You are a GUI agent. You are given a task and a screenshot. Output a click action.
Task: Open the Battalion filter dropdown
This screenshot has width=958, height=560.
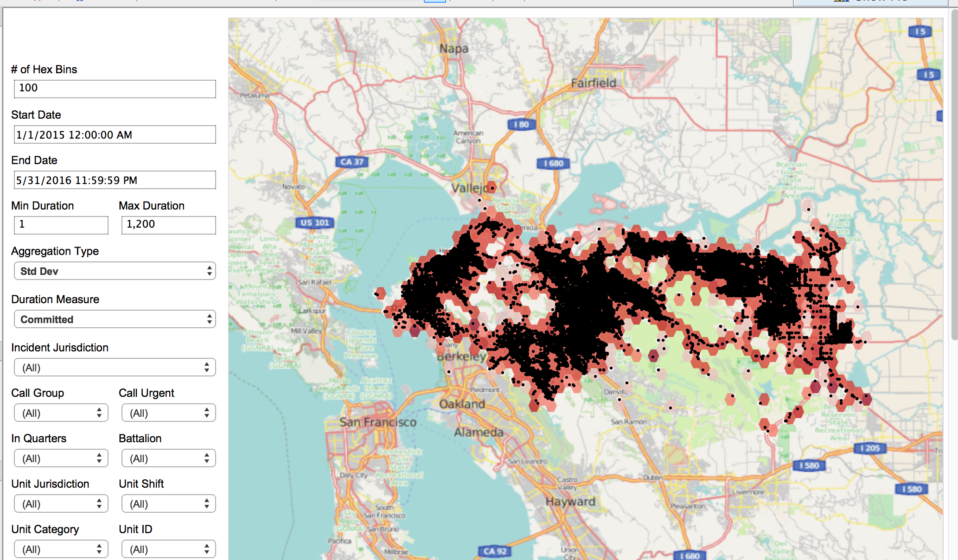pos(168,458)
